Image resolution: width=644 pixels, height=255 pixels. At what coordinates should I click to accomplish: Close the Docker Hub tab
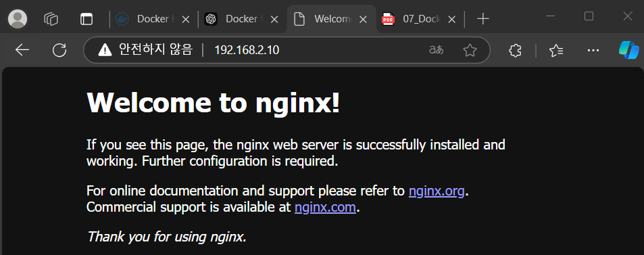tap(186, 20)
